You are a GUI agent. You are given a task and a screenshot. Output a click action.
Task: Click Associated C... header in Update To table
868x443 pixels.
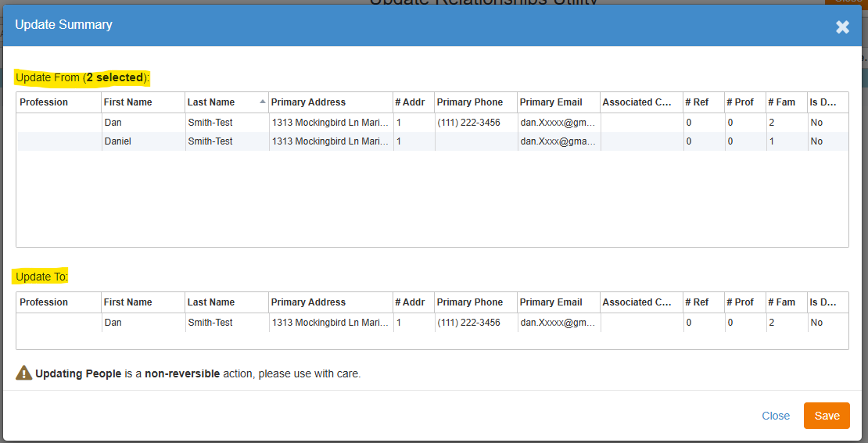click(641, 302)
